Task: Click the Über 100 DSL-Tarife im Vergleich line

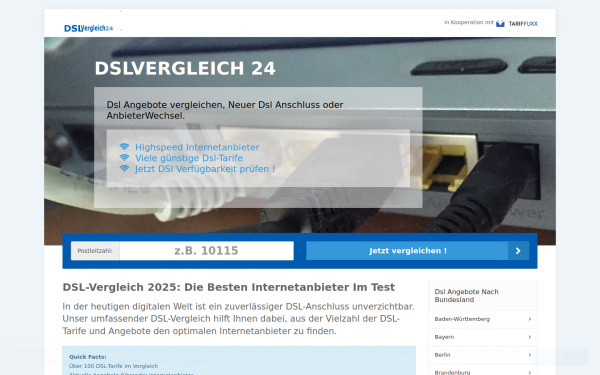Action: pos(113,366)
